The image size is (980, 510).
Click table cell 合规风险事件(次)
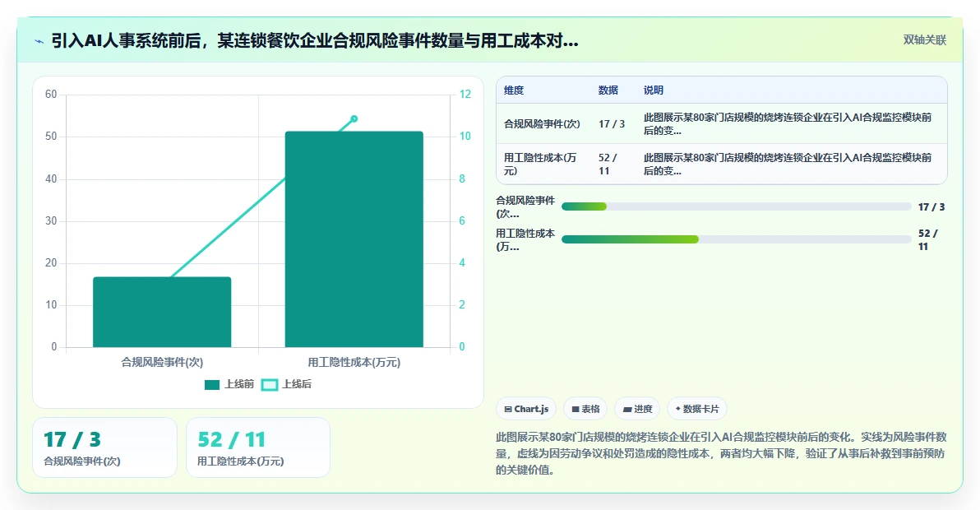[542, 123]
